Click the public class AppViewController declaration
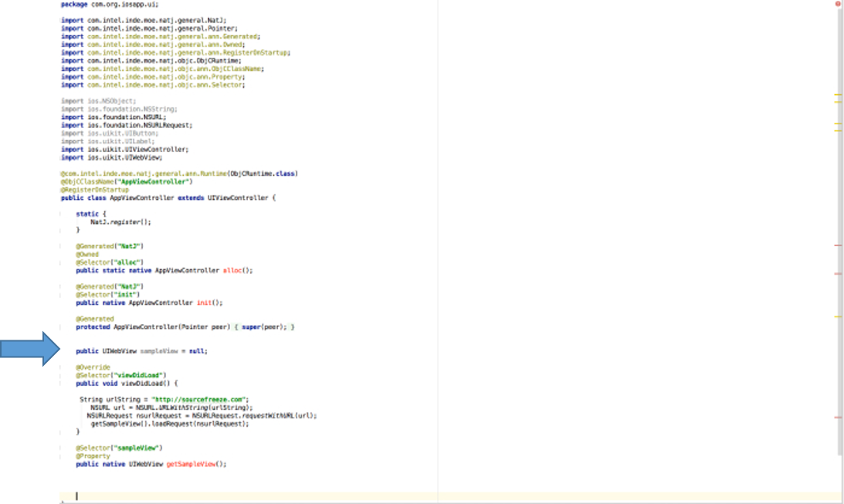Viewport: 844px width, 504px height. [x=168, y=198]
